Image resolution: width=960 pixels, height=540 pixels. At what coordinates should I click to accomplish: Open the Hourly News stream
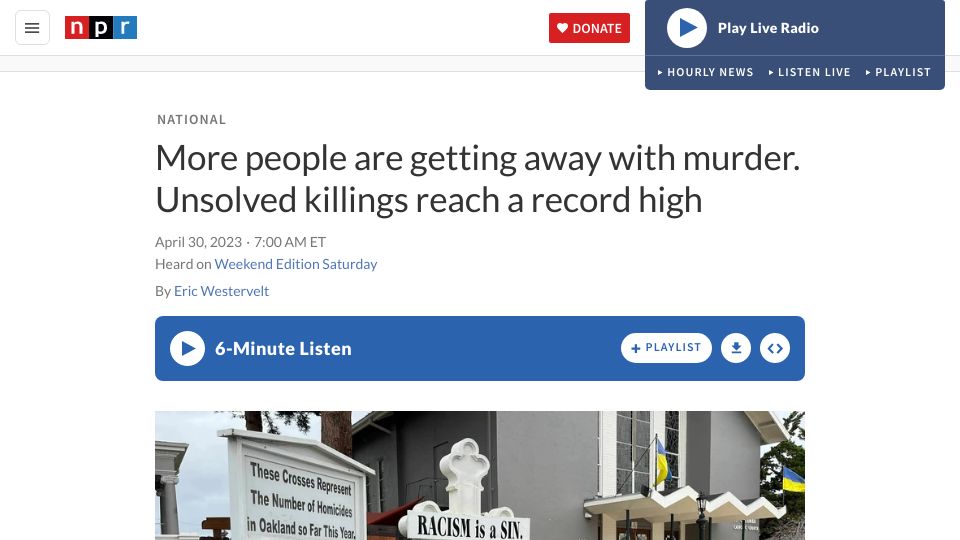click(x=705, y=72)
